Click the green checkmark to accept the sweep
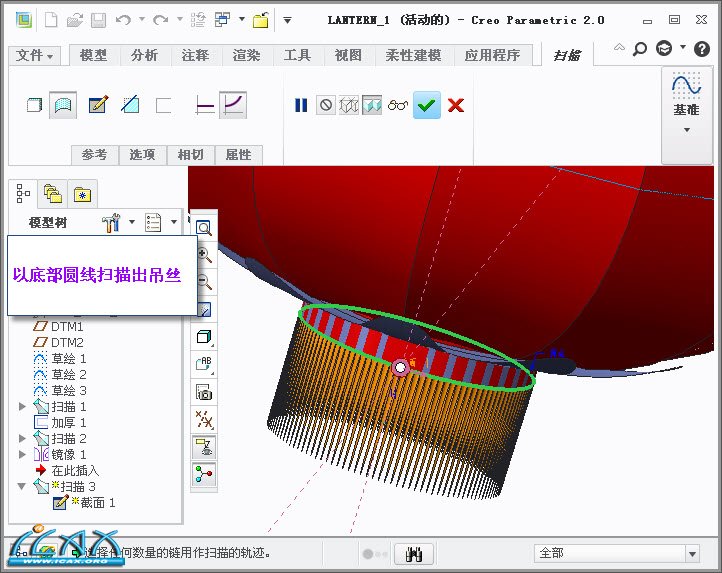Image resolution: width=722 pixels, height=573 pixels. point(427,105)
